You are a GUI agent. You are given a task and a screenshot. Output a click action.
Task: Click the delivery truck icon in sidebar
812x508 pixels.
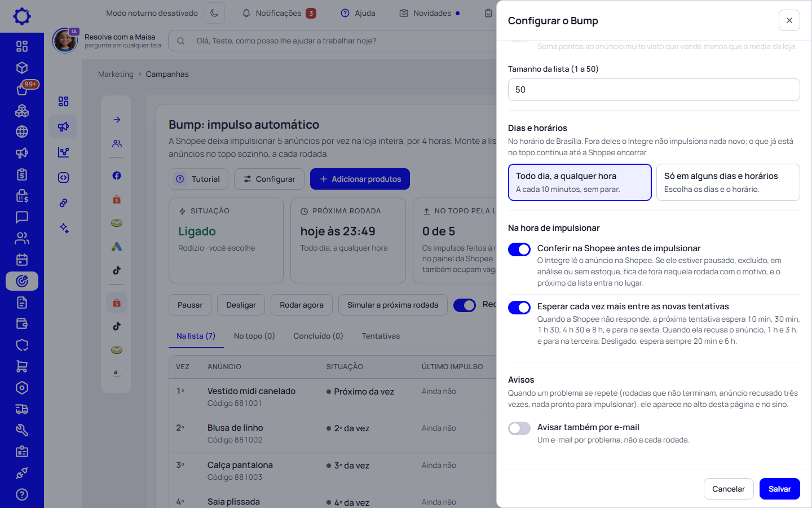(22, 409)
